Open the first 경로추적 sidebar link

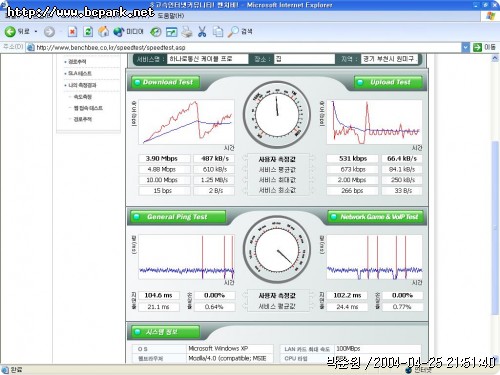[77, 62]
